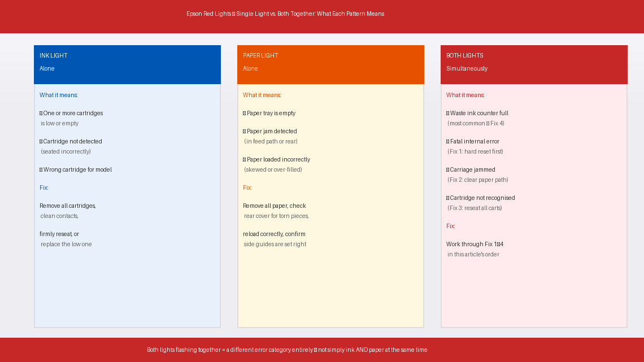Click 'What it means:' in ink light column
Viewport: 644px width, 362px height.
point(59,95)
